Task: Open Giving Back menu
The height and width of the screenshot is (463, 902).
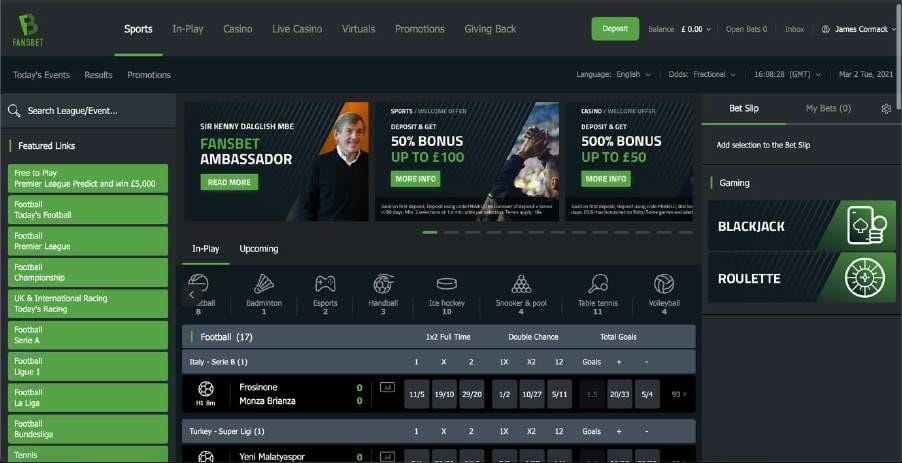Action: (490, 29)
